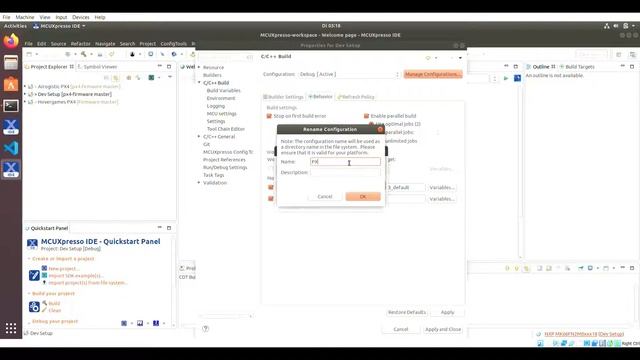Minimize the Project Explorer panel
Viewport: 640px width, 360px height.
coord(160,66)
